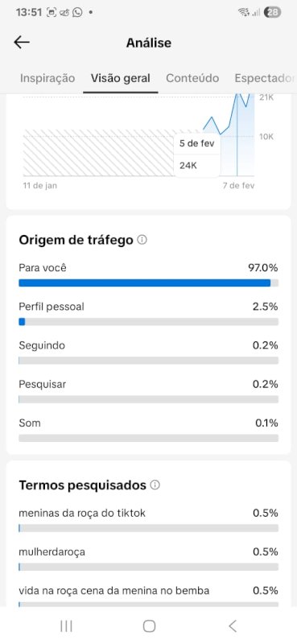Tap the back arrow icon
This screenshot has width=297, height=644.
click(x=22, y=43)
